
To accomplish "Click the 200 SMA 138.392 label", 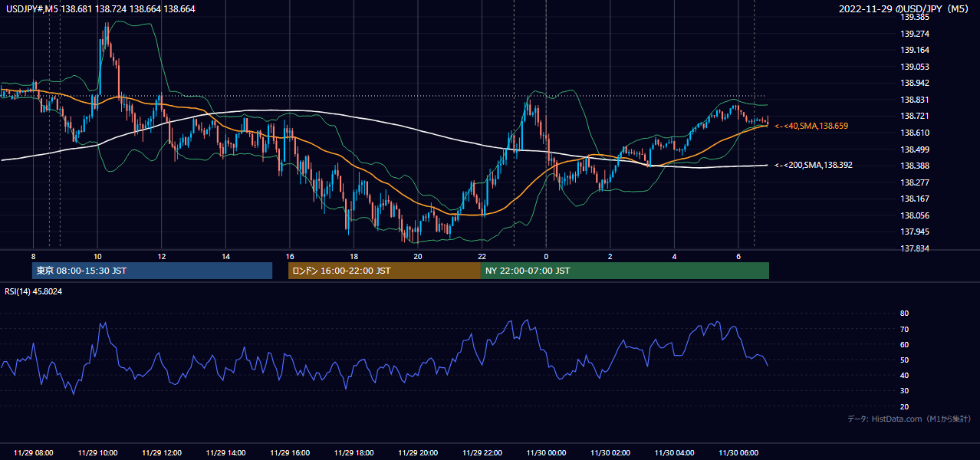I will click(813, 165).
